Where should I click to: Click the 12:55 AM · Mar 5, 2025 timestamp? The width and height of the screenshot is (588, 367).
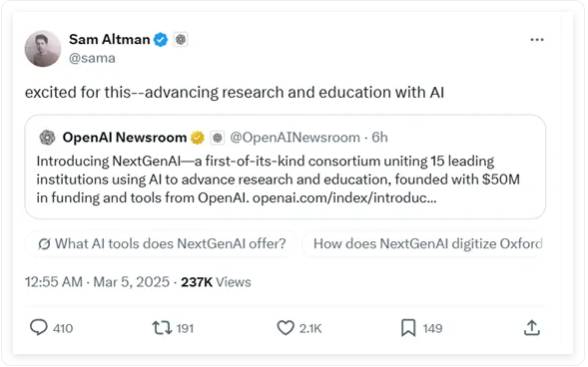tap(97, 282)
